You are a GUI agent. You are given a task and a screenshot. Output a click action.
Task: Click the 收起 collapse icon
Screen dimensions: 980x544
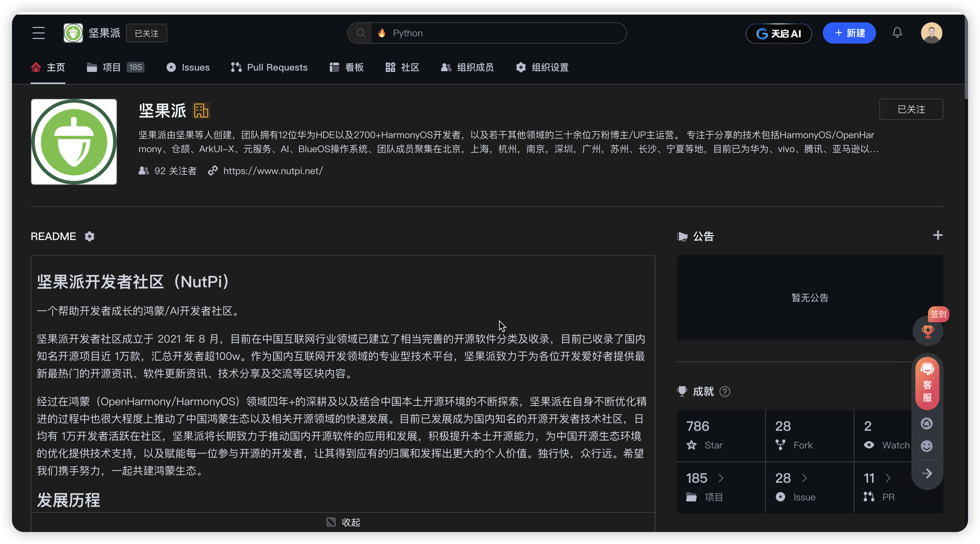pos(331,522)
